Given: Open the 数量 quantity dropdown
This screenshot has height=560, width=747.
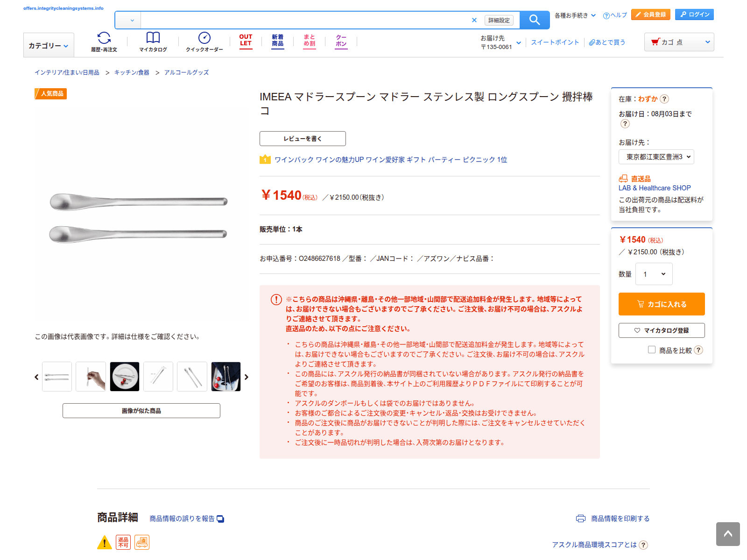Looking at the screenshot, I should click(x=654, y=274).
